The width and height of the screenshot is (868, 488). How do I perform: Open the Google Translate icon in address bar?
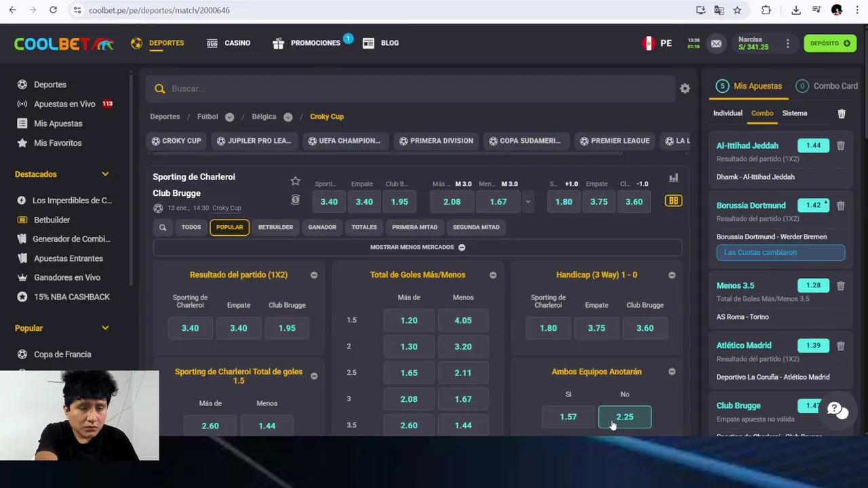(719, 10)
